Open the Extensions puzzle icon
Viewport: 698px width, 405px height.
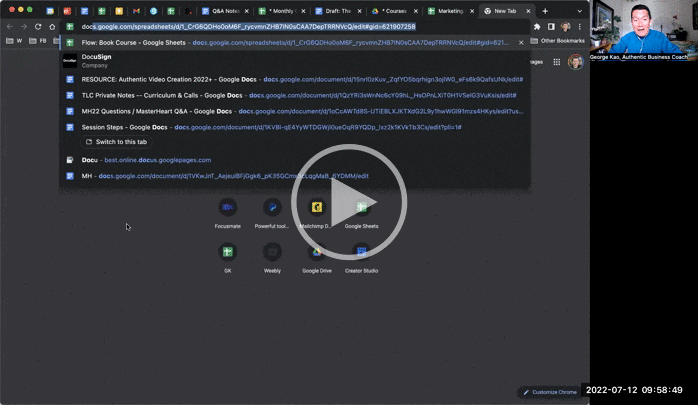tap(537, 27)
